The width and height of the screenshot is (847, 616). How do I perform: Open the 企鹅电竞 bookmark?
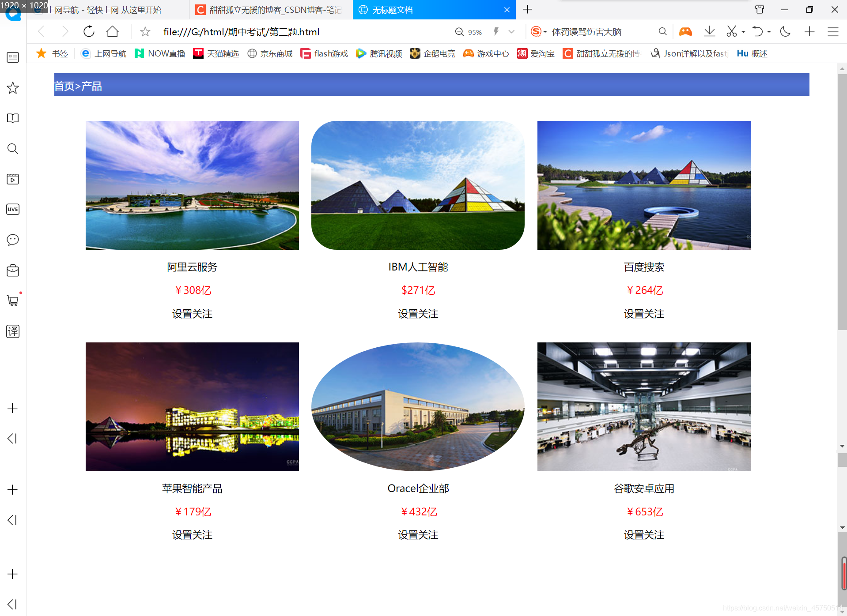pyautogui.click(x=432, y=53)
